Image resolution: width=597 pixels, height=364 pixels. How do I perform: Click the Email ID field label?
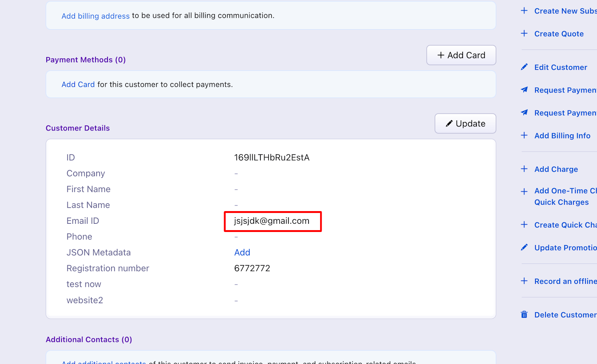click(x=83, y=221)
